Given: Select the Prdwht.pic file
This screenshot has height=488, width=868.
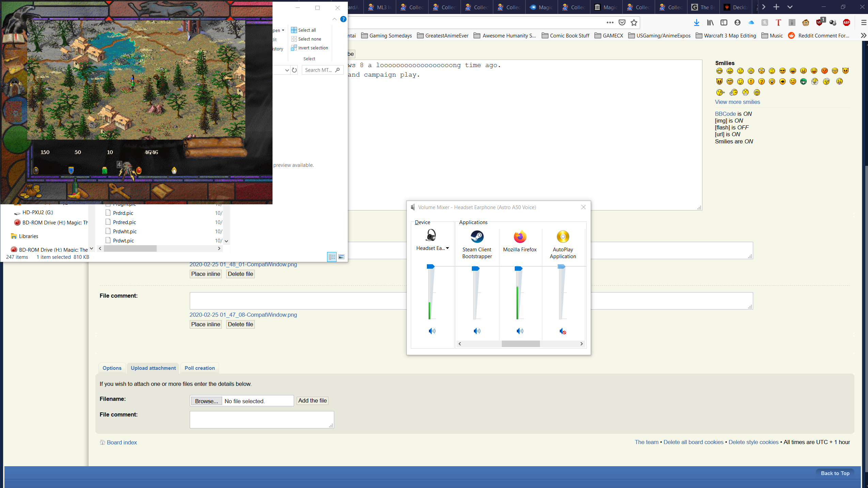Looking at the screenshot, I should tap(125, 231).
